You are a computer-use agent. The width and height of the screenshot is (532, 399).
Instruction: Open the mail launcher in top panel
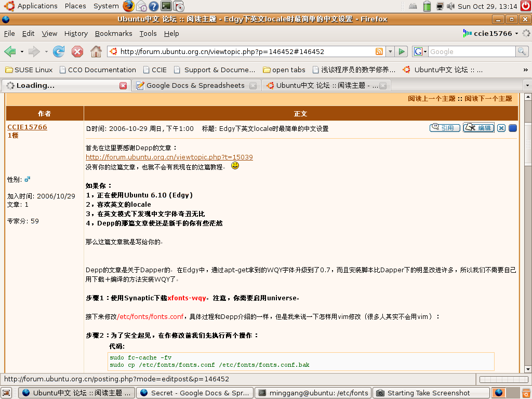tap(141, 6)
